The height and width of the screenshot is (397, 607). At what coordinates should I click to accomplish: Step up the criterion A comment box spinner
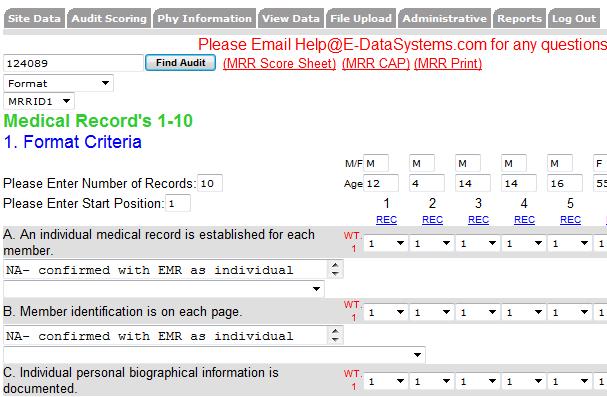pyautogui.click(x=335, y=265)
